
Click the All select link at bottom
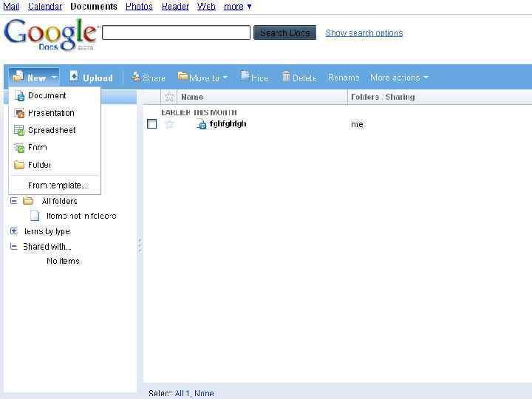[x=182, y=393]
